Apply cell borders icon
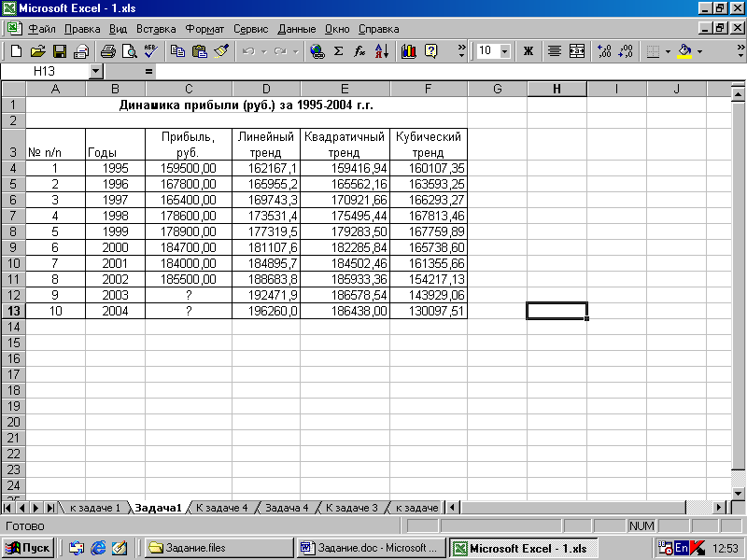 pos(653,51)
